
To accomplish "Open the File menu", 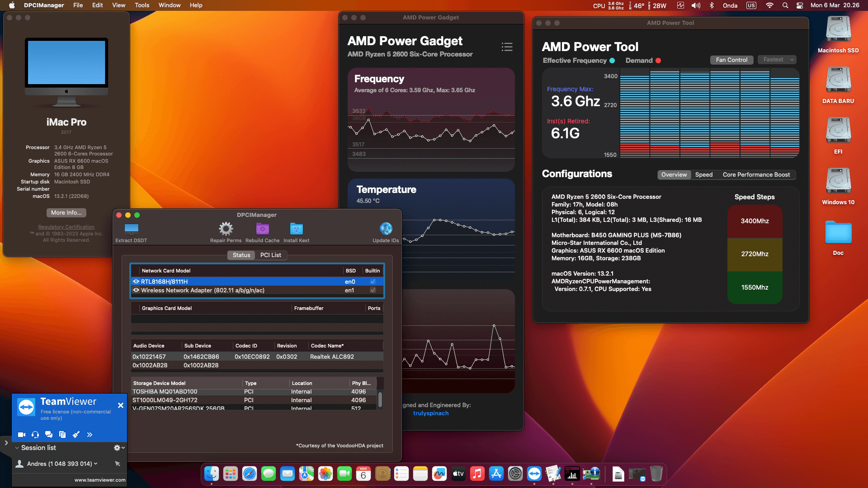I will (x=78, y=5).
